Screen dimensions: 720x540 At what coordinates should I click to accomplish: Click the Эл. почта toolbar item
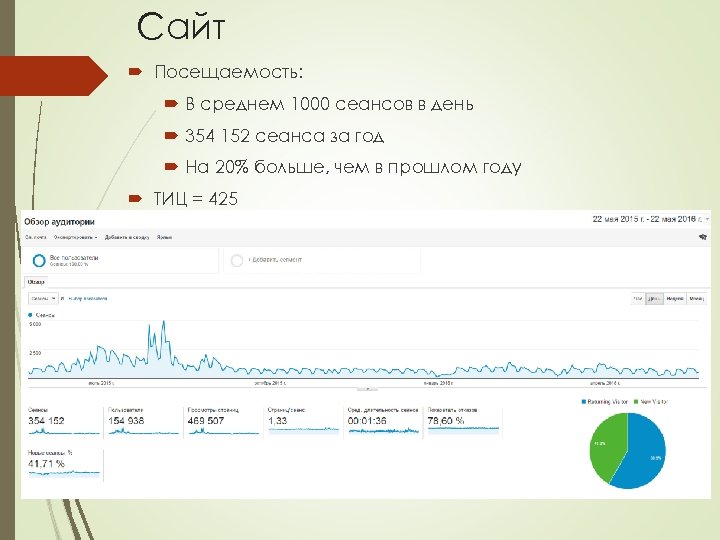pyautogui.click(x=36, y=237)
